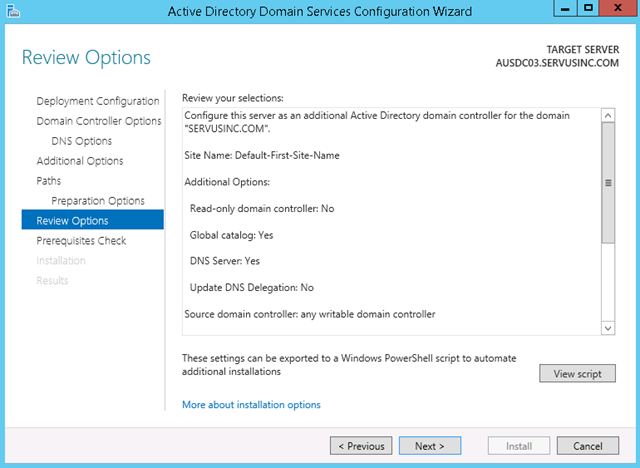Open More about installation options link
Screen dimensions: 640x468
pos(251,405)
